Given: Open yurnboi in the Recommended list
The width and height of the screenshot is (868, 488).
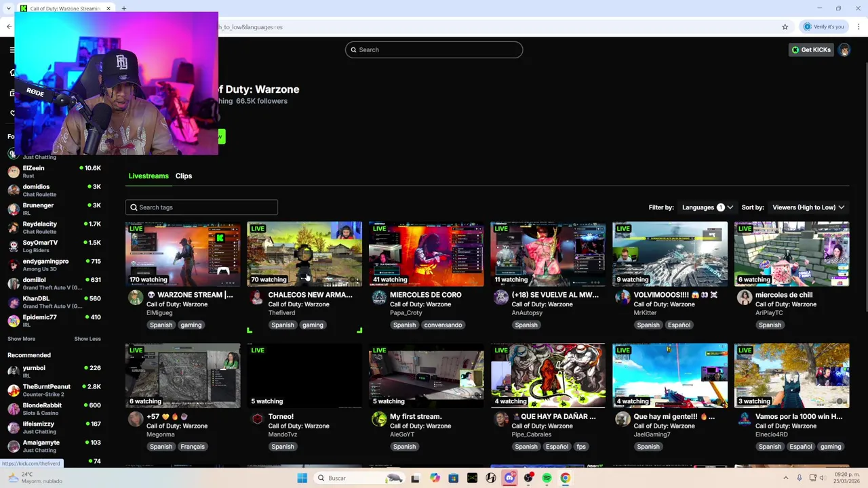Looking at the screenshot, I should [54, 371].
